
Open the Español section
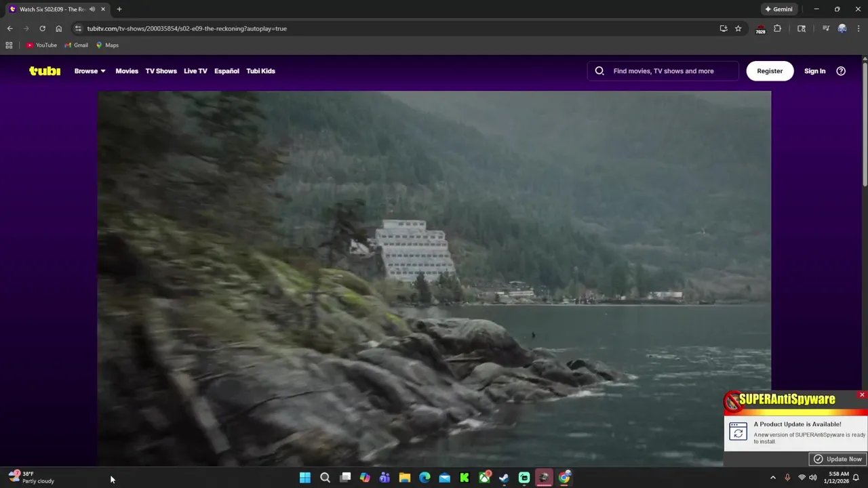tap(226, 71)
